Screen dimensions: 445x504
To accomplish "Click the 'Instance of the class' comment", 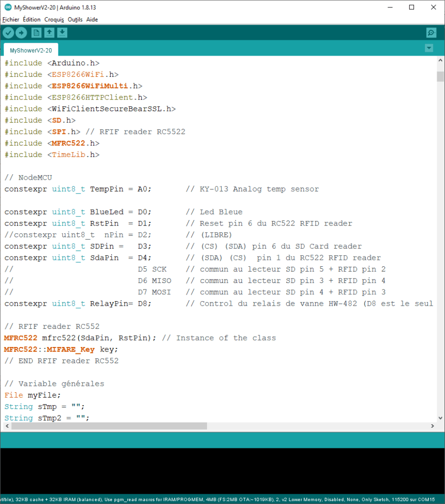I will point(219,338).
